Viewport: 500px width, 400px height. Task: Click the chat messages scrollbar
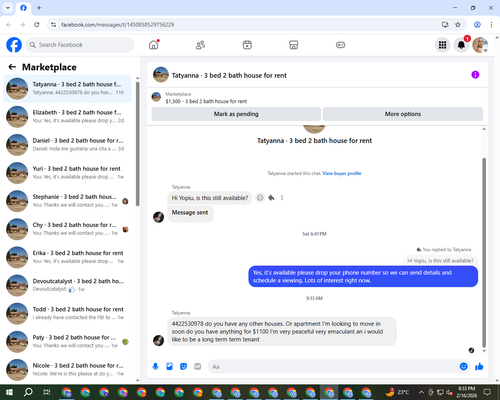(484, 253)
